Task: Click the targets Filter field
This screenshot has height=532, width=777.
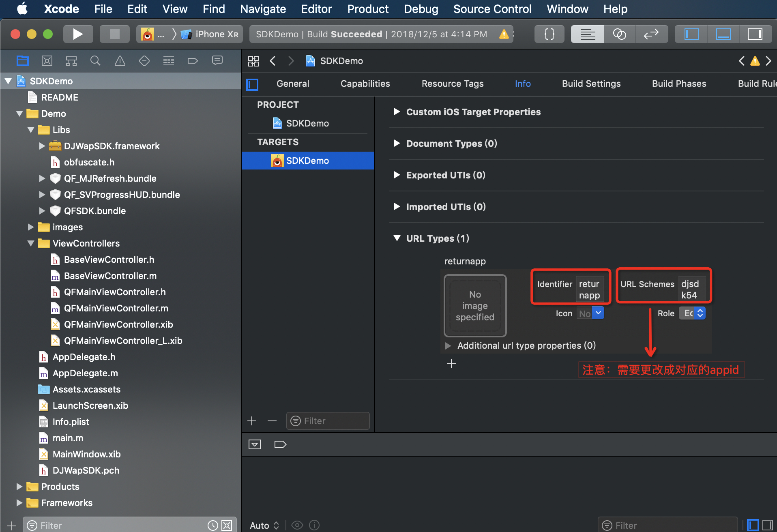Action: (x=328, y=421)
